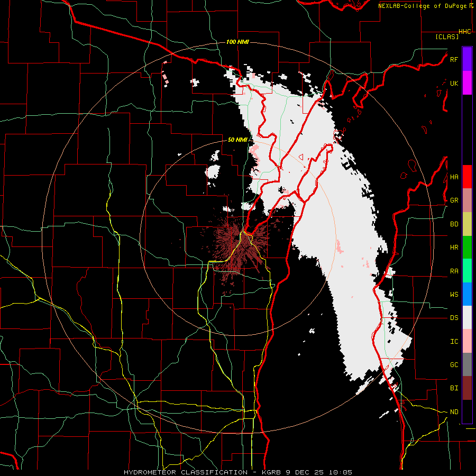This screenshot has height=476, width=476.
Task: Click the HYDROMETEOR CLASSIFICATION title text
Action: 186,472
